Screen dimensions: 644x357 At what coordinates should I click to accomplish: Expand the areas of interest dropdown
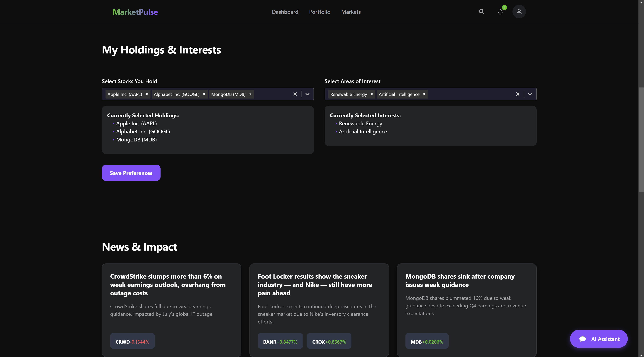530,94
